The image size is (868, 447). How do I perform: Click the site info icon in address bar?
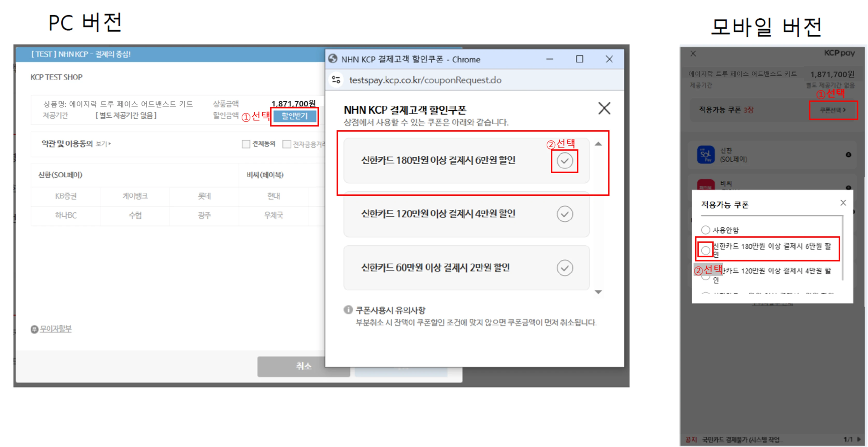336,80
